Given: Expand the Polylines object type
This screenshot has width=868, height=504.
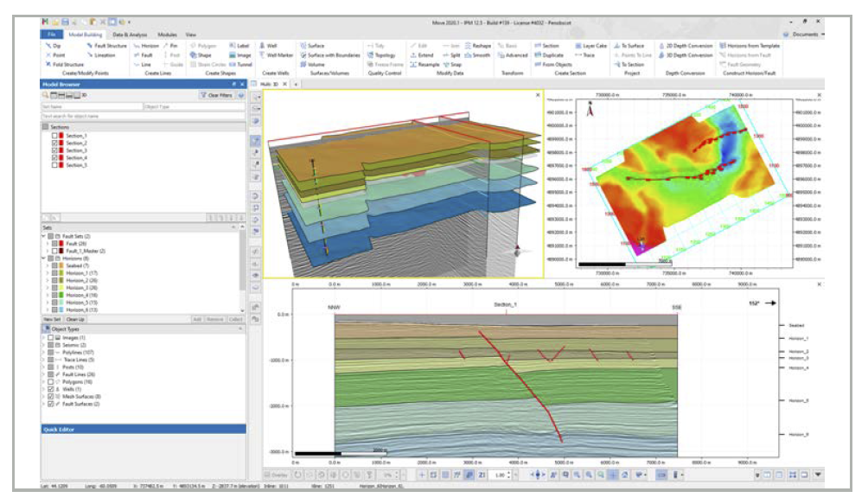Looking at the screenshot, I should coord(44,353).
